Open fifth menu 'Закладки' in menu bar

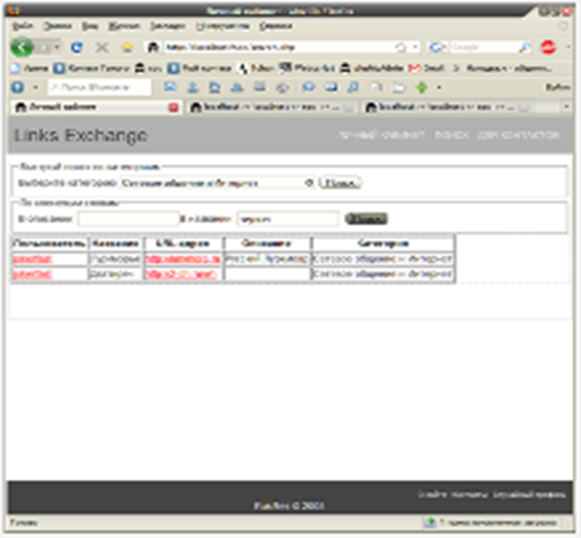[x=167, y=26]
